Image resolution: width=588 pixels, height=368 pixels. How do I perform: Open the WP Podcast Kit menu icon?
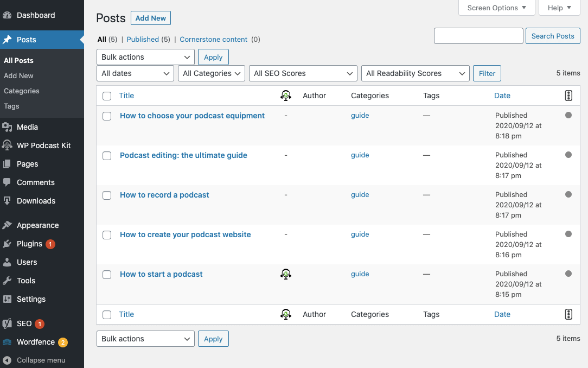click(x=7, y=145)
